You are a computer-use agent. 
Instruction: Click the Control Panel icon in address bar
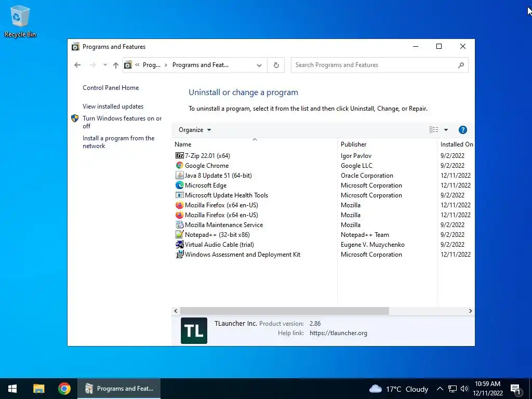(x=128, y=65)
